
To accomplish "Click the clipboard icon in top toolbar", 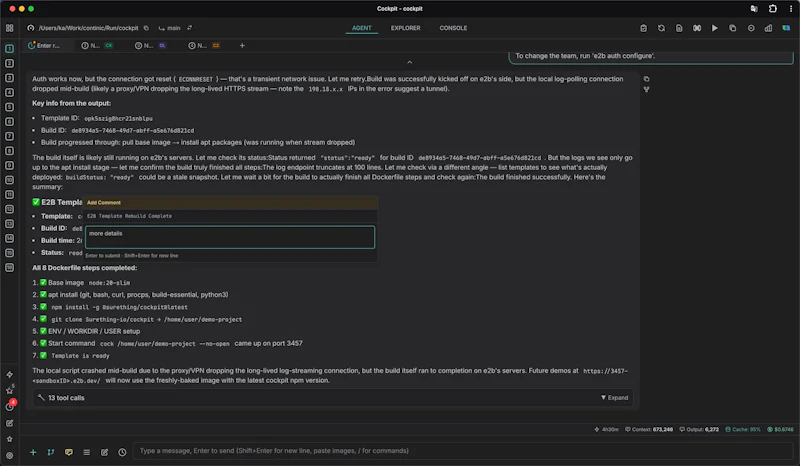I will pos(643,28).
